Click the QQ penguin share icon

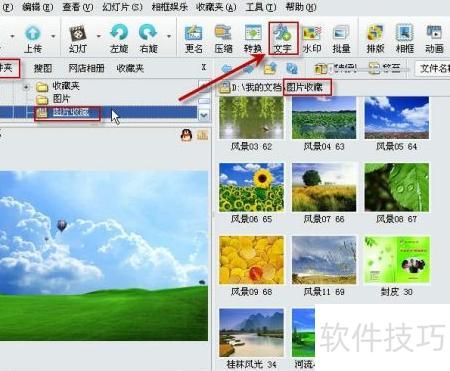coord(186,135)
